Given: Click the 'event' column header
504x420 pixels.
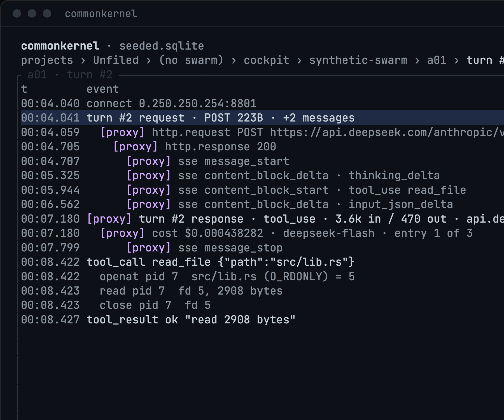Looking at the screenshot, I should tap(103, 89).
